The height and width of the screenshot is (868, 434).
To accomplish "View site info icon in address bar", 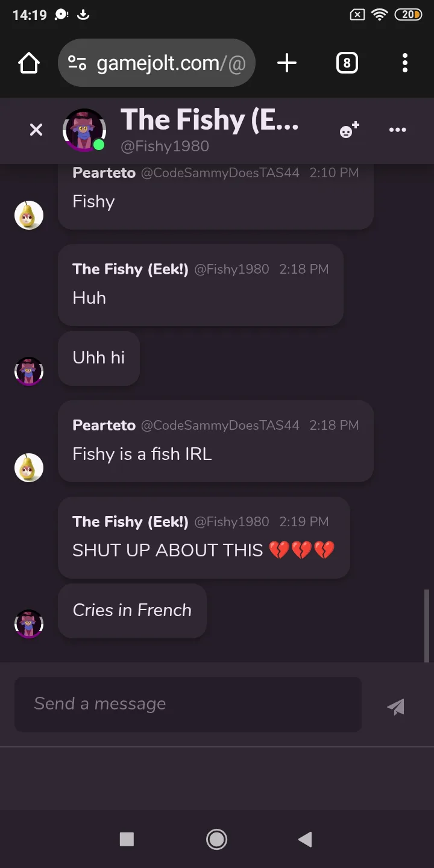I will point(77,63).
